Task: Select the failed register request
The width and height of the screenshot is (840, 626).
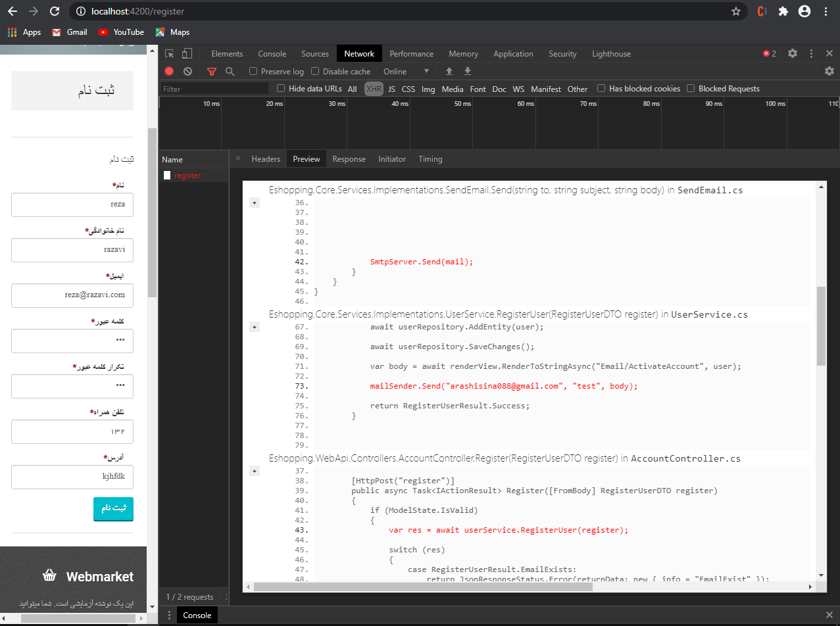Action: point(194,176)
